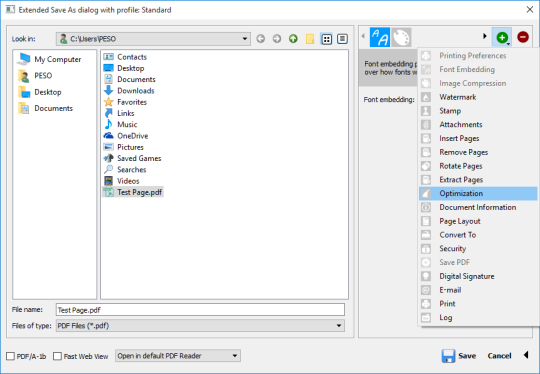Open the Desktop shortcut in the sidebar

point(40,92)
